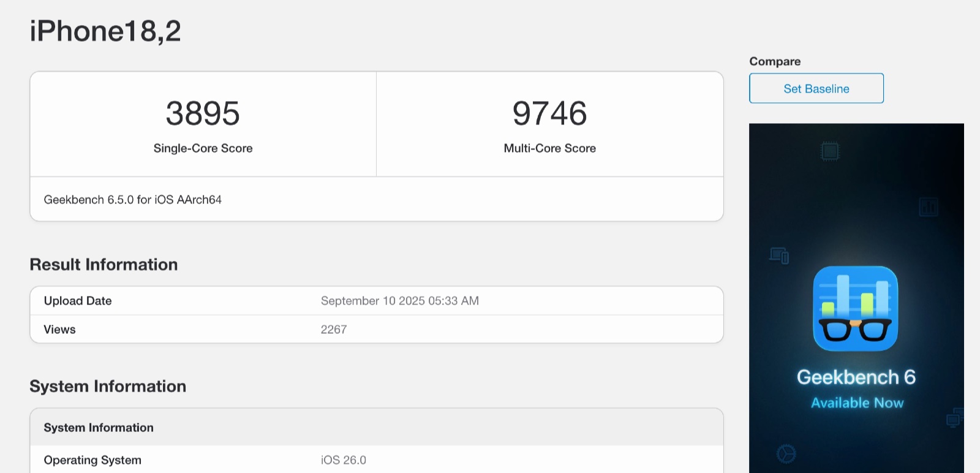
Task: Click the Views count 2267
Action: (x=334, y=330)
